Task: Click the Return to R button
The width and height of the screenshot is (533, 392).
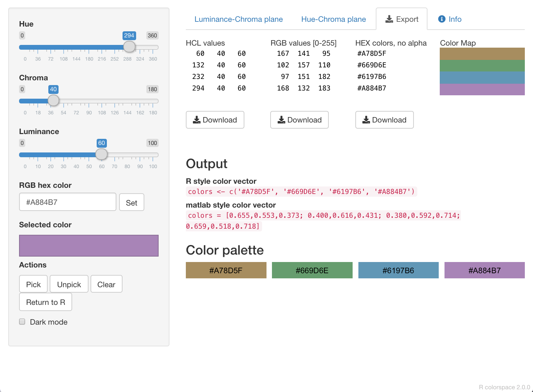Action: tap(46, 302)
